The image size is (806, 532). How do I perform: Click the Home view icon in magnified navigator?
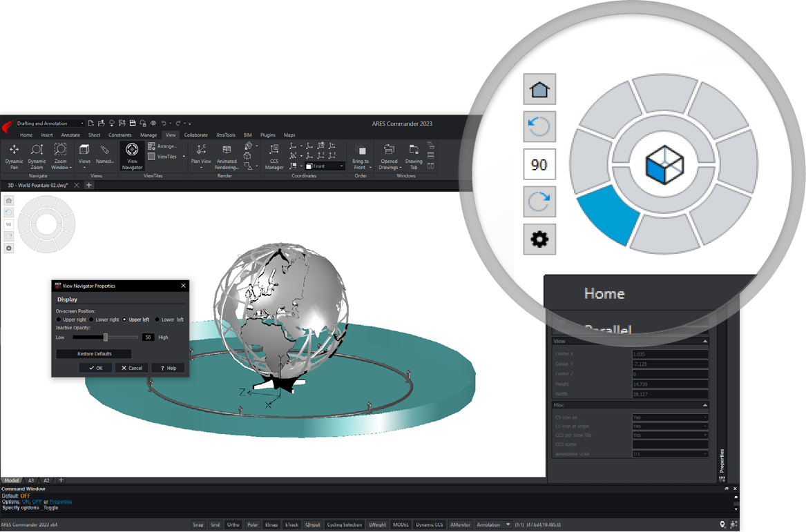(x=539, y=89)
